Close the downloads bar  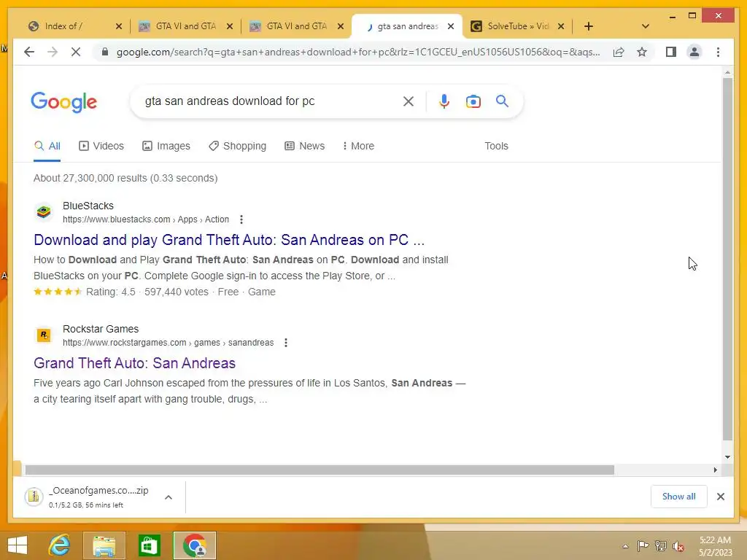pos(721,497)
